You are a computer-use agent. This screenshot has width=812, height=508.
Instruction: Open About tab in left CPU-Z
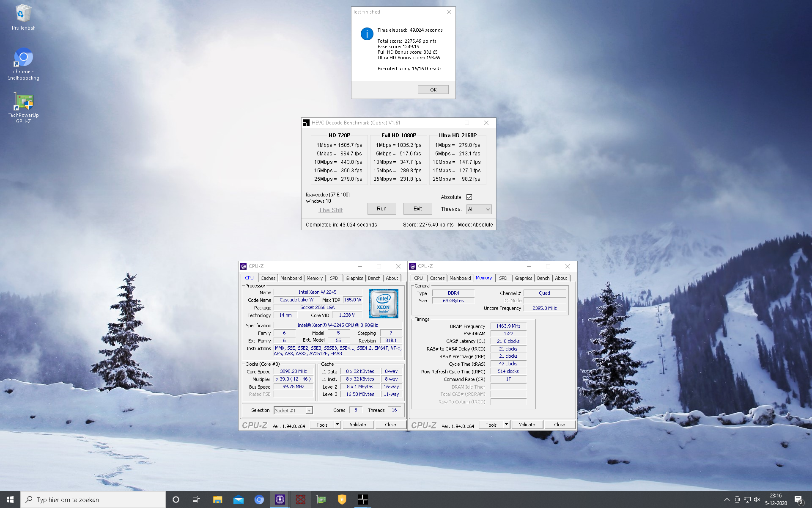392,278
